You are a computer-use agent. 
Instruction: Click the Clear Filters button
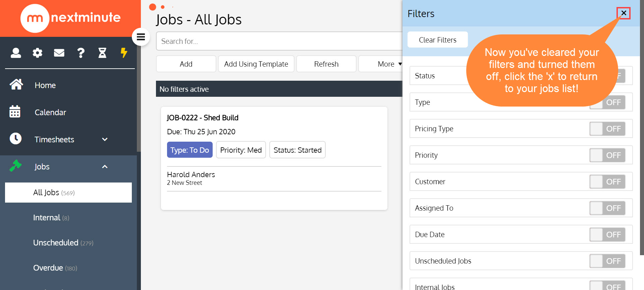point(438,40)
